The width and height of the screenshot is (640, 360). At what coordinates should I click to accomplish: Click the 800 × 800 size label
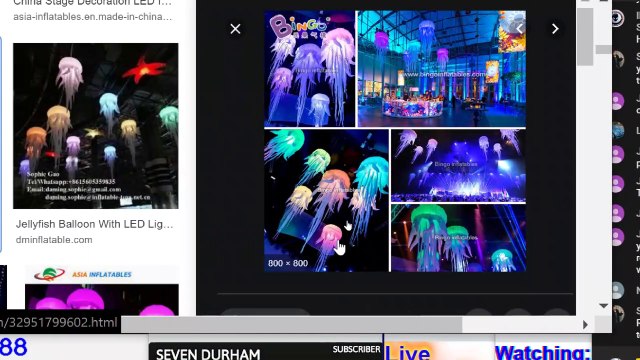(x=288, y=263)
